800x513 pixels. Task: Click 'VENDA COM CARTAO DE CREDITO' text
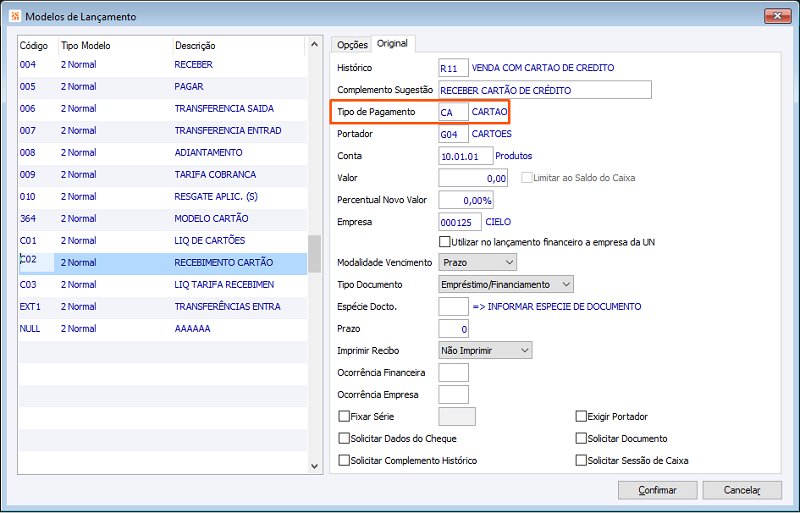[x=543, y=68]
